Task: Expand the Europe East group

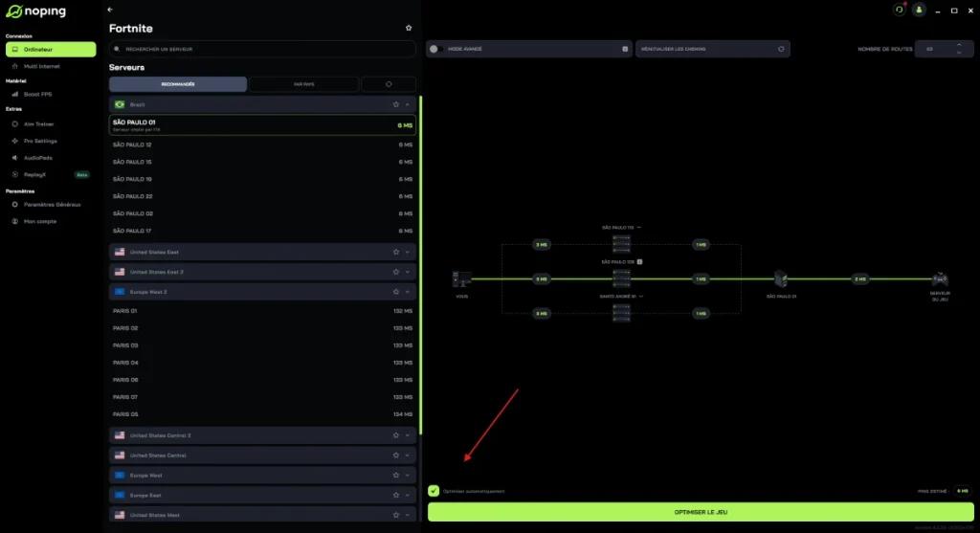Action: point(408,495)
